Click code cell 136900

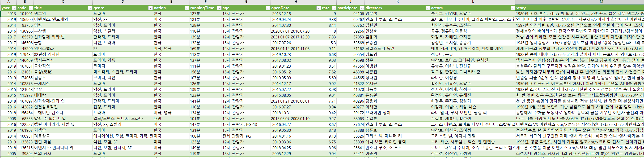[x=25, y=19]
